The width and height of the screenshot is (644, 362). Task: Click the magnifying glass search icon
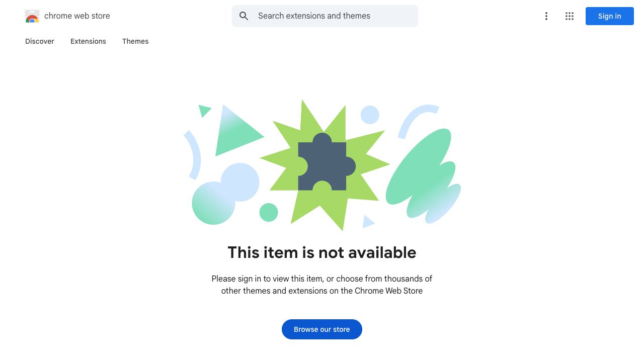(244, 16)
